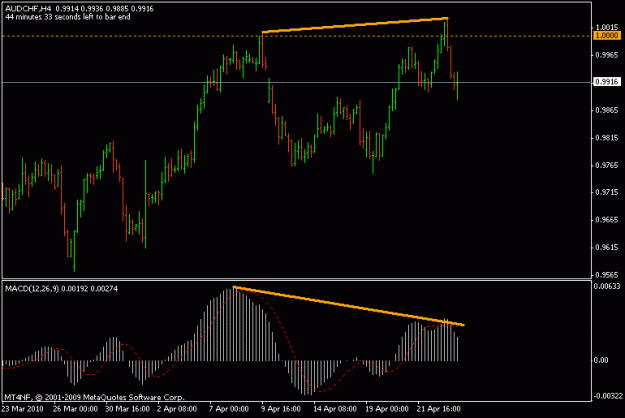Click the 2 Apr 08:00 date label
Image resolution: width=625 pixels, height=418 pixels.
click(177, 409)
